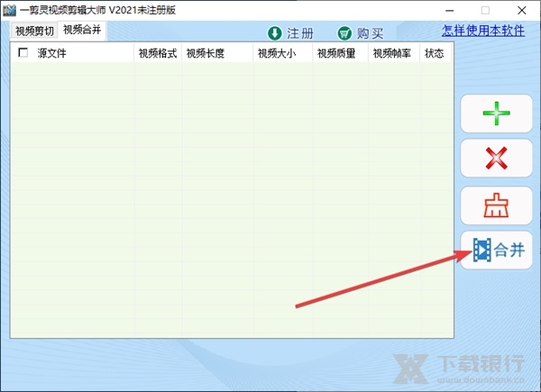
Task: Switch to the 视频剪切 tab
Action: (x=34, y=31)
